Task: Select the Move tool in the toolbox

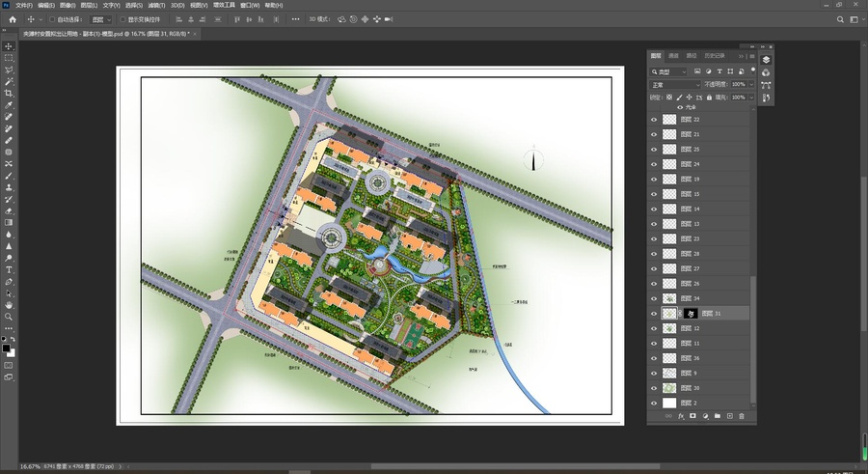Action: pos(9,46)
